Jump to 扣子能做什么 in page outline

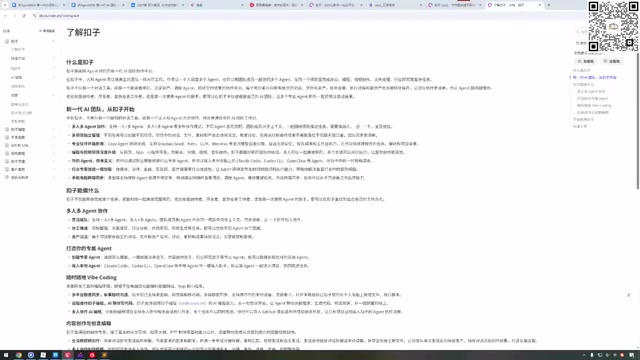coord(584,84)
